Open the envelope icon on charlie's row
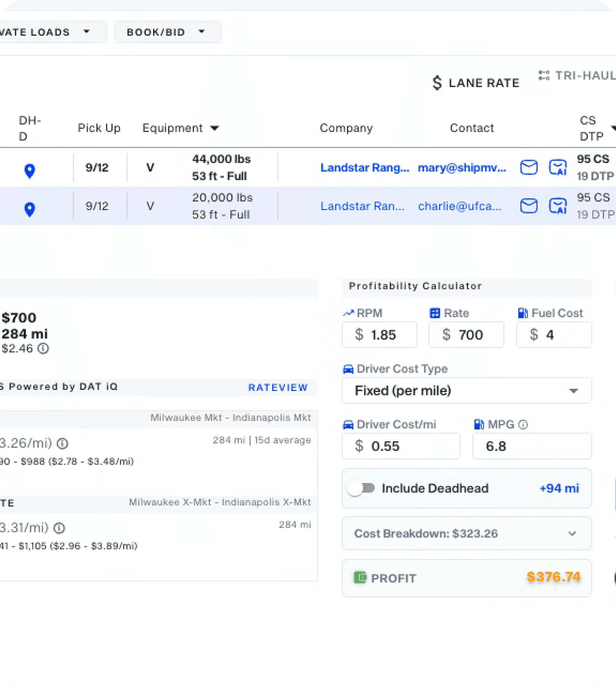This screenshot has width=616, height=687. pos(528,206)
